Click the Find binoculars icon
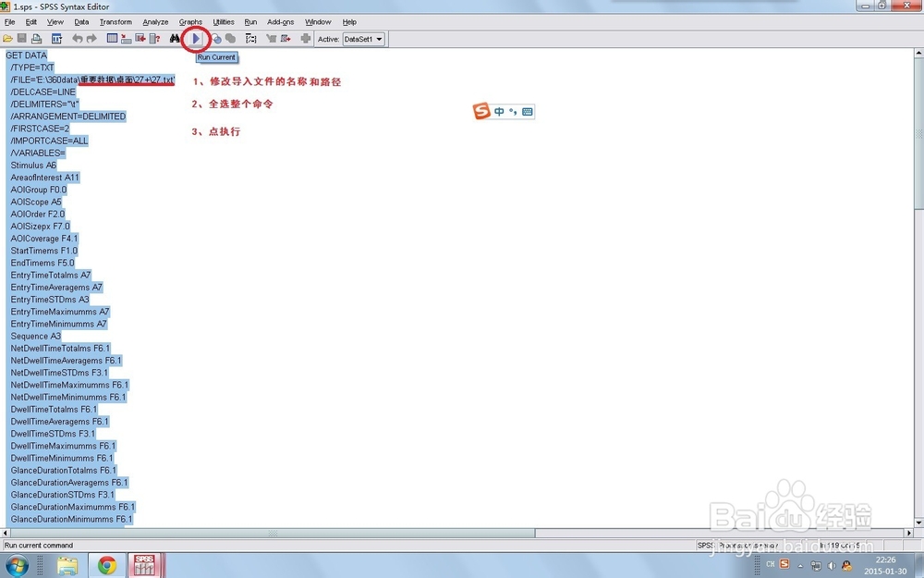The height and width of the screenshot is (578, 924). click(x=175, y=39)
